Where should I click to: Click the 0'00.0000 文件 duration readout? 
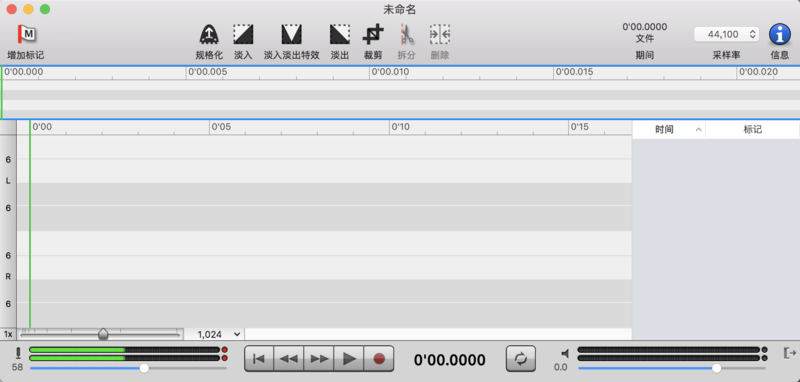pos(644,33)
